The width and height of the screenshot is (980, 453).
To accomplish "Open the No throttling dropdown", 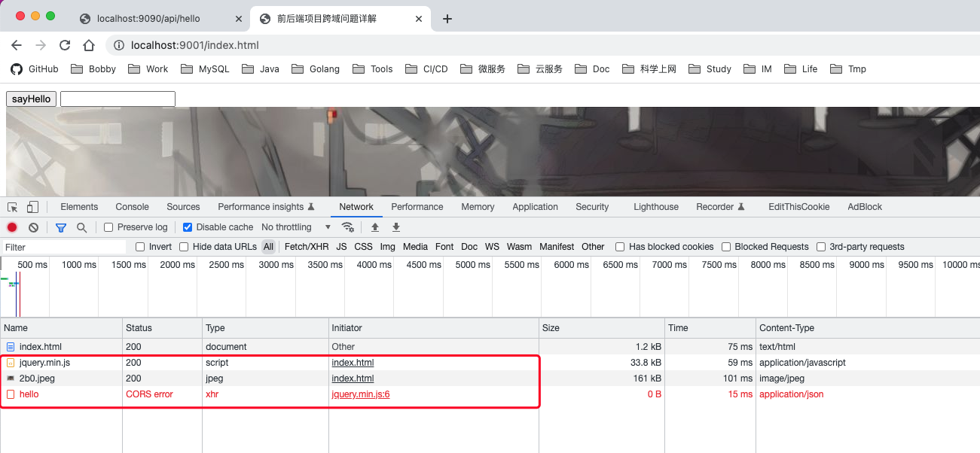I will click(295, 227).
